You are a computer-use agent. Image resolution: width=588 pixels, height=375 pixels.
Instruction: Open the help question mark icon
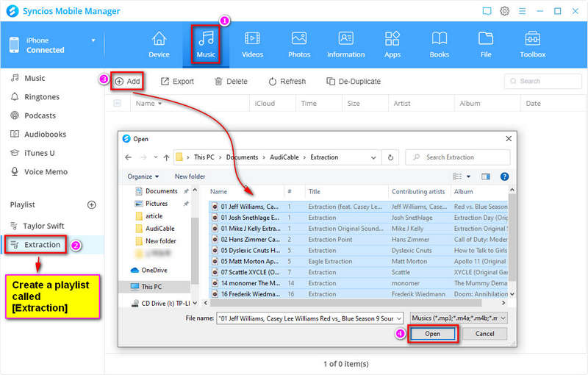point(505,176)
